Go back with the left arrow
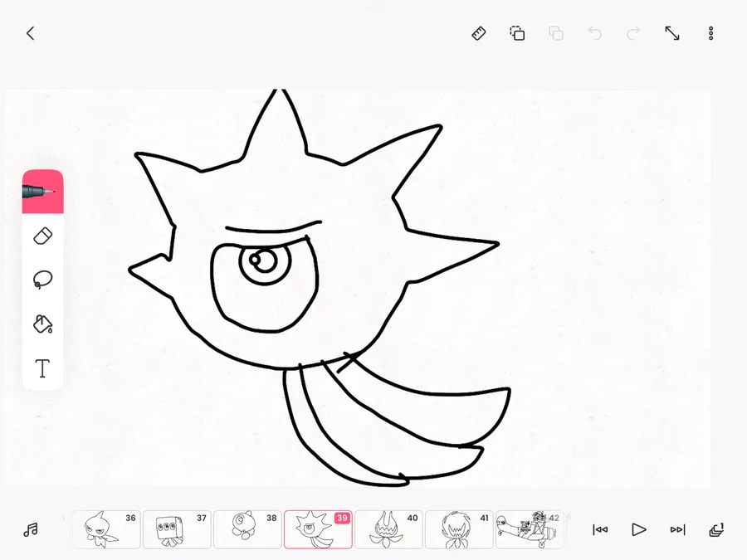Image resolution: width=747 pixels, height=560 pixels. 31,33
